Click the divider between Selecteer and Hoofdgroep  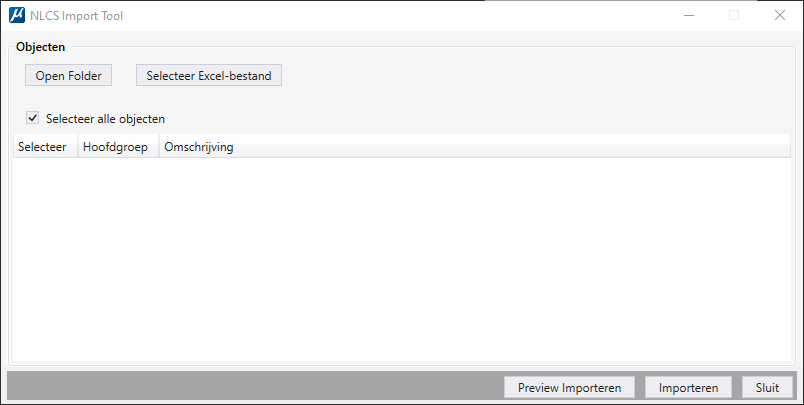point(78,147)
